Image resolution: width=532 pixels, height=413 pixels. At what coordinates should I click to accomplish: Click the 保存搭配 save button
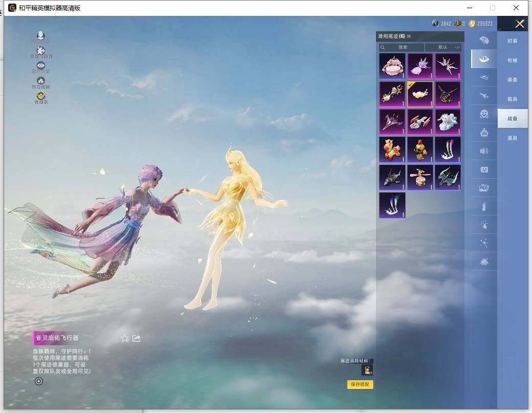coord(360,384)
